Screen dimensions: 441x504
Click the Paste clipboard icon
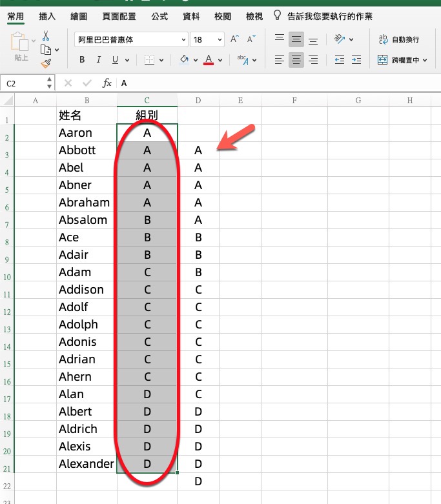(x=19, y=41)
